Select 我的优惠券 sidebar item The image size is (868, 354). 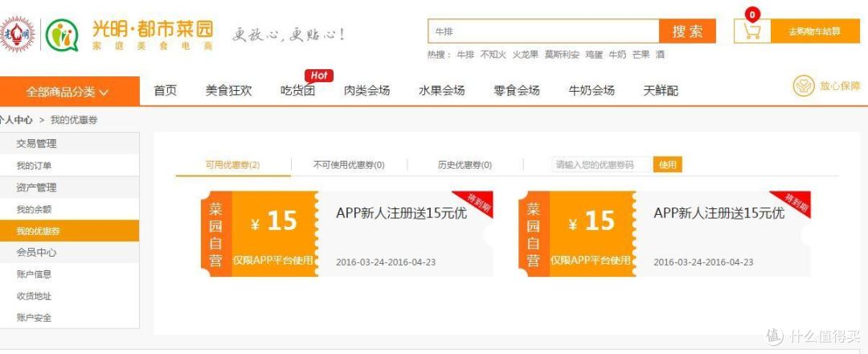click(70, 231)
